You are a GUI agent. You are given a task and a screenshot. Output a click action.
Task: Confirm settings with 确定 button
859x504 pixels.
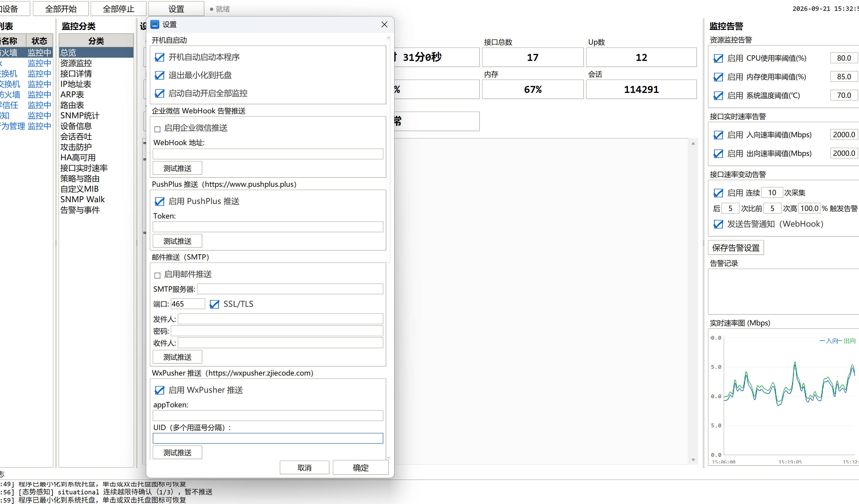click(x=361, y=468)
